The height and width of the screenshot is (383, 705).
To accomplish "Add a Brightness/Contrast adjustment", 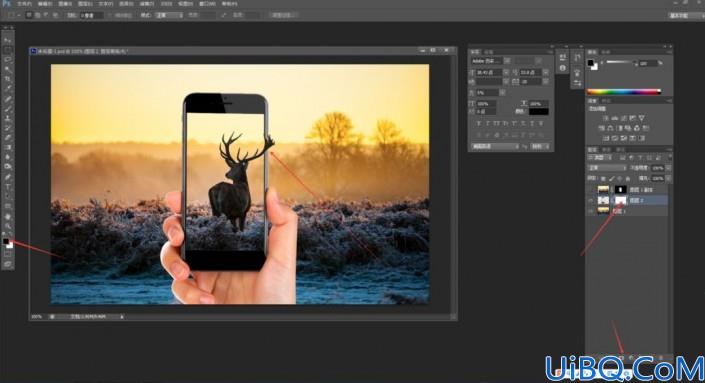I will coord(605,118).
